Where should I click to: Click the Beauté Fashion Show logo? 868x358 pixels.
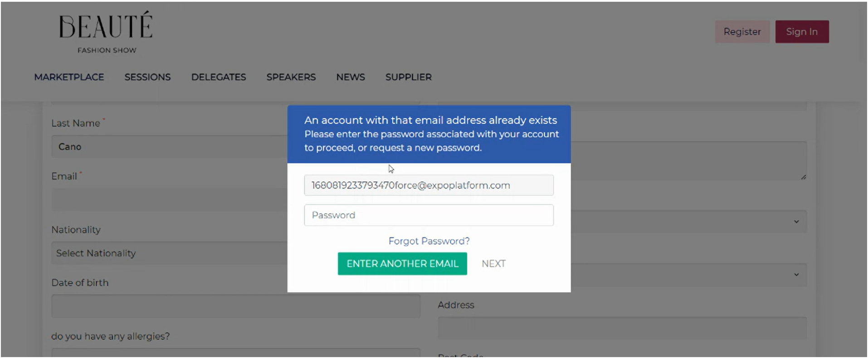point(106,33)
